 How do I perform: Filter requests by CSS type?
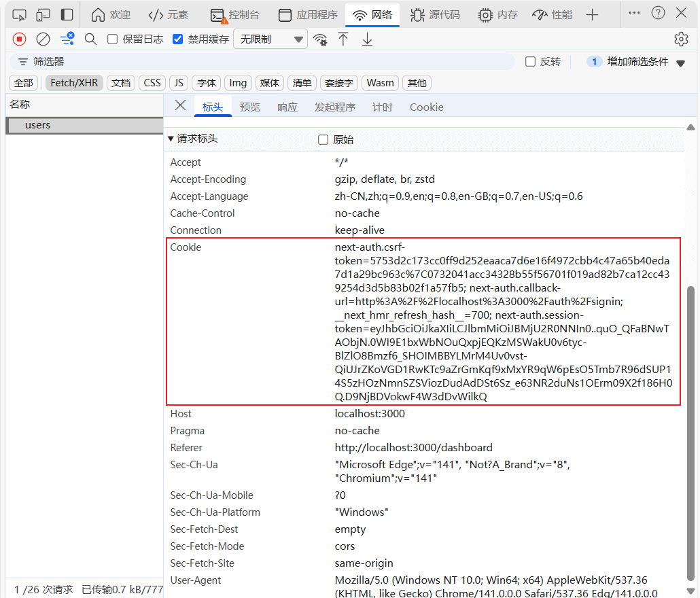pyautogui.click(x=152, y=83)
